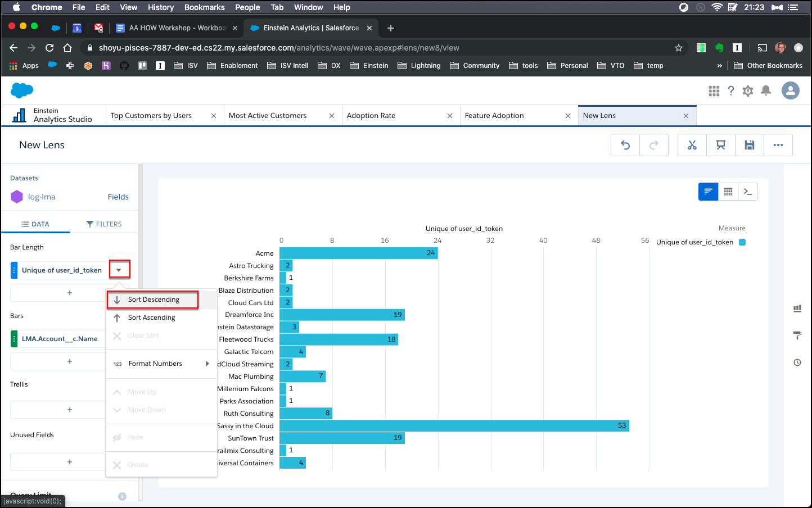Open a new Chrome tab with plus

click(x=391, y=28)
